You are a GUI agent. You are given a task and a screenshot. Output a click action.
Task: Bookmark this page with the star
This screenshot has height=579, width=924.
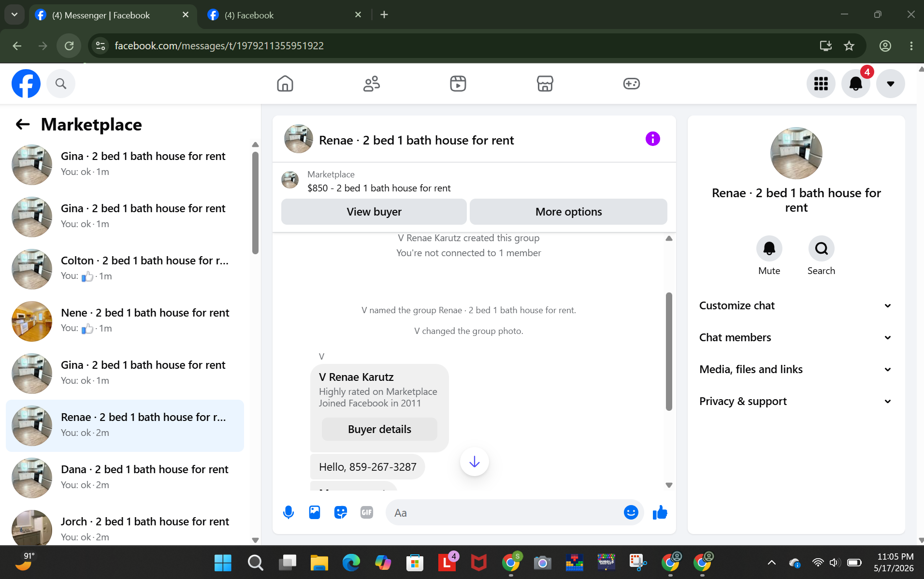(849, 46)
